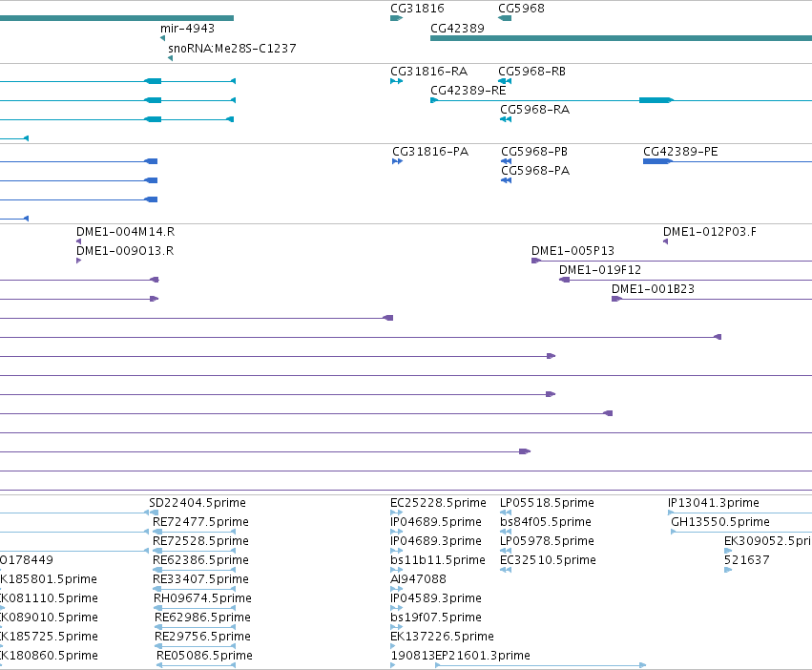This screenshot has height=670, width=812.
Task: Click the RE33407.5prime EST label
Action: [199, 579]
